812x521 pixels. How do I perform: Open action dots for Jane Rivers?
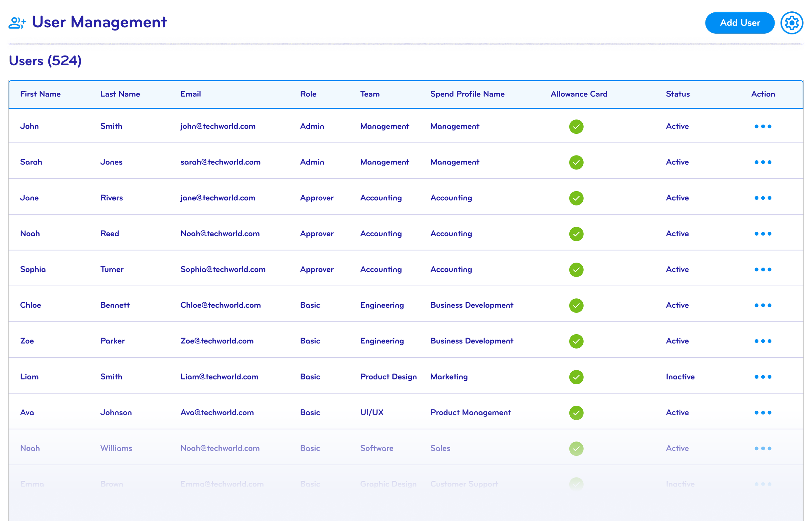763,198
